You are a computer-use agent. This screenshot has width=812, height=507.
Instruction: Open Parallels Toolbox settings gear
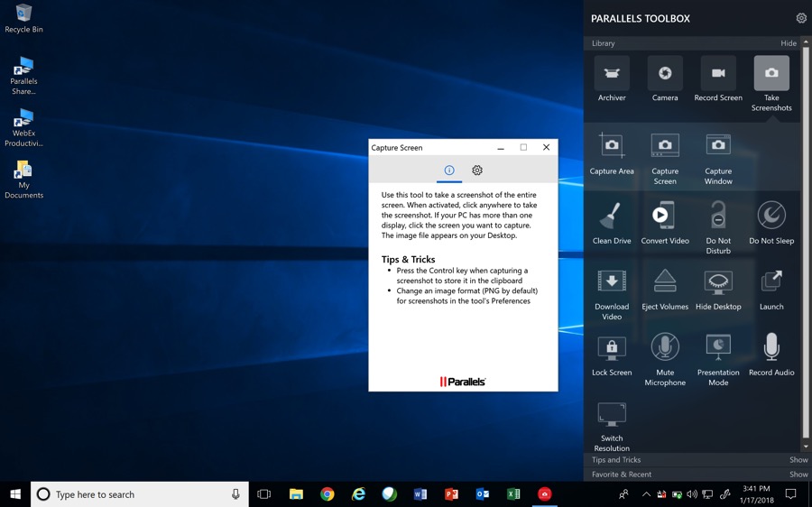801,18
